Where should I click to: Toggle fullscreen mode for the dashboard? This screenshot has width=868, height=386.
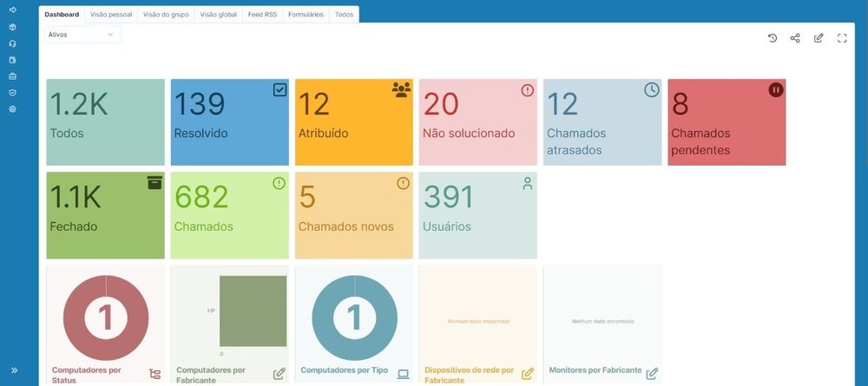tap(842, 38)
